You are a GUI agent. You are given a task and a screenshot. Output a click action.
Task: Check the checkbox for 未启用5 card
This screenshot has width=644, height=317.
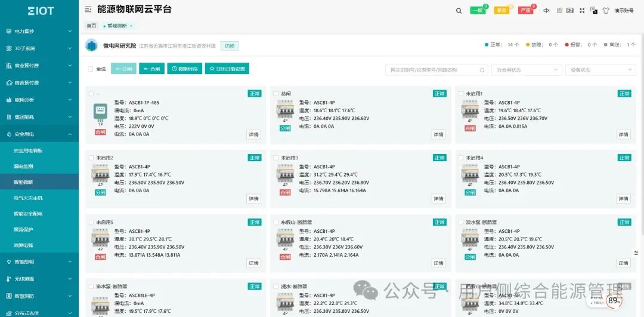(x=91, y=223)
